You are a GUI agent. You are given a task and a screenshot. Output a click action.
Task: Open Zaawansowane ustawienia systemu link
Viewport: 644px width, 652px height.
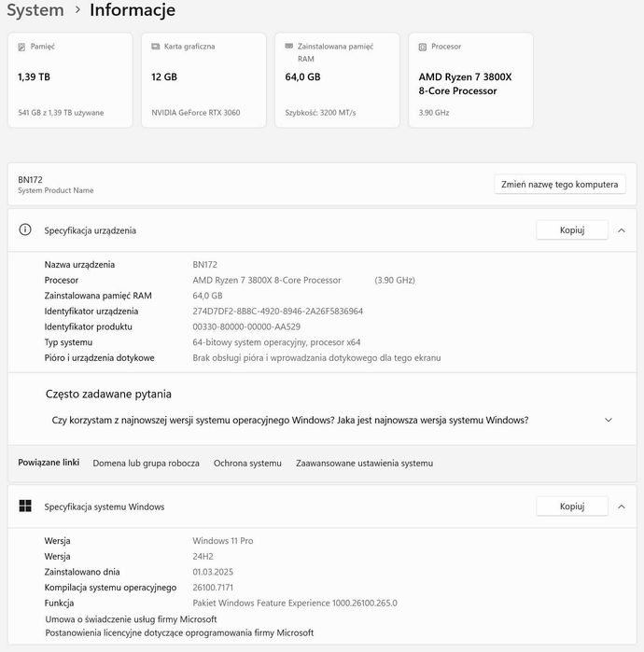tap(364, 463)
